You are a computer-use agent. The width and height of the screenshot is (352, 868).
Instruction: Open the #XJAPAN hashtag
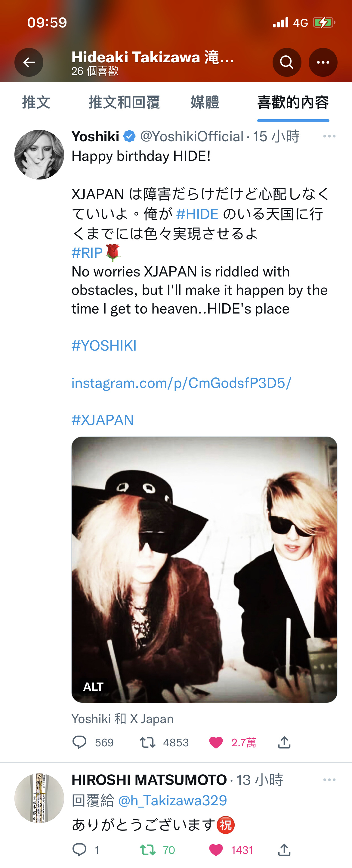tap(103, 420)
